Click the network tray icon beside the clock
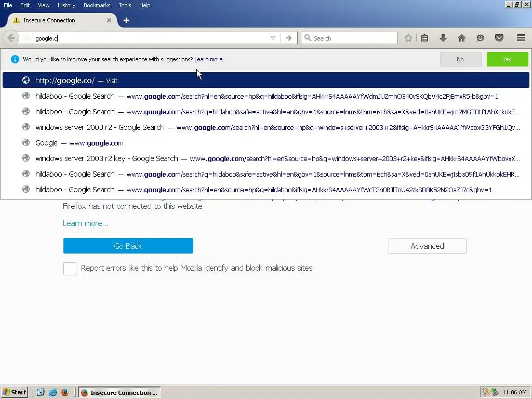Screen dimensions: 532x399 [495, 392]
